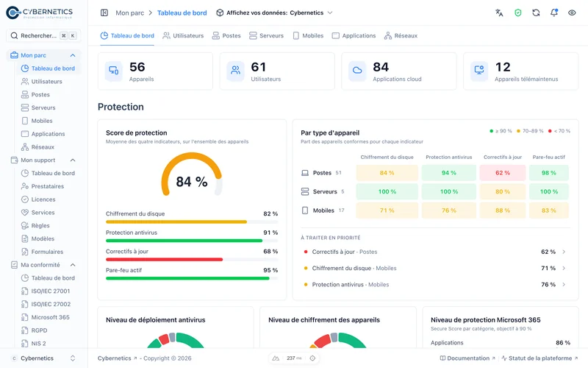Switch to the Utilisateurs tab
The height and width of the screenshot is (368, 588).
pyautogui.click(x=183, y=35)
